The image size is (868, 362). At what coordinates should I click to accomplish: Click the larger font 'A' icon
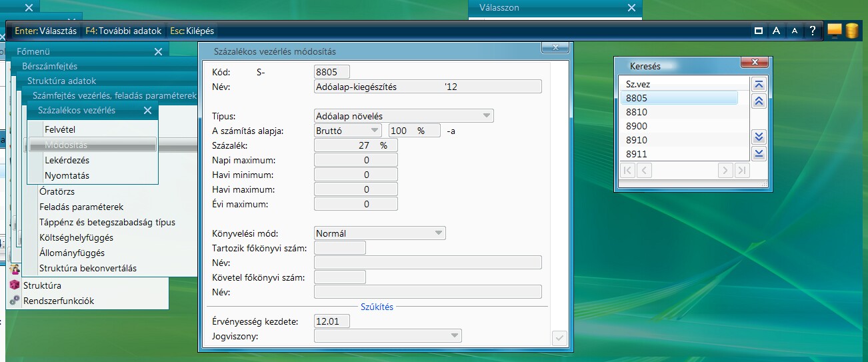click(776, 31)
